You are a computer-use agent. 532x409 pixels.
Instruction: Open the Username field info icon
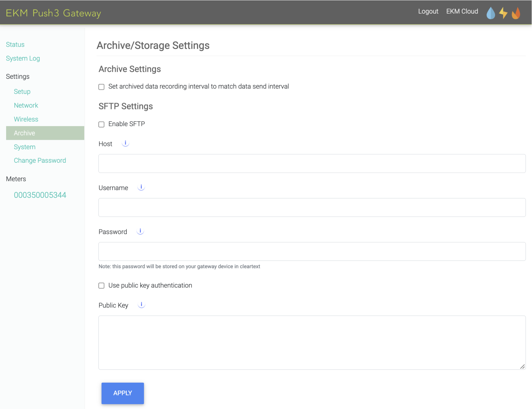141,187
